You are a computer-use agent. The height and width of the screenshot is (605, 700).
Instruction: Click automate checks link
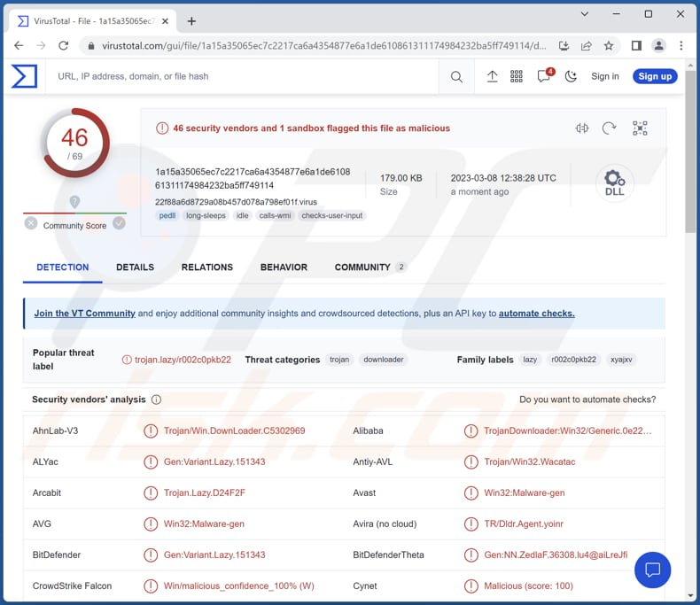[x=537, y=314]
